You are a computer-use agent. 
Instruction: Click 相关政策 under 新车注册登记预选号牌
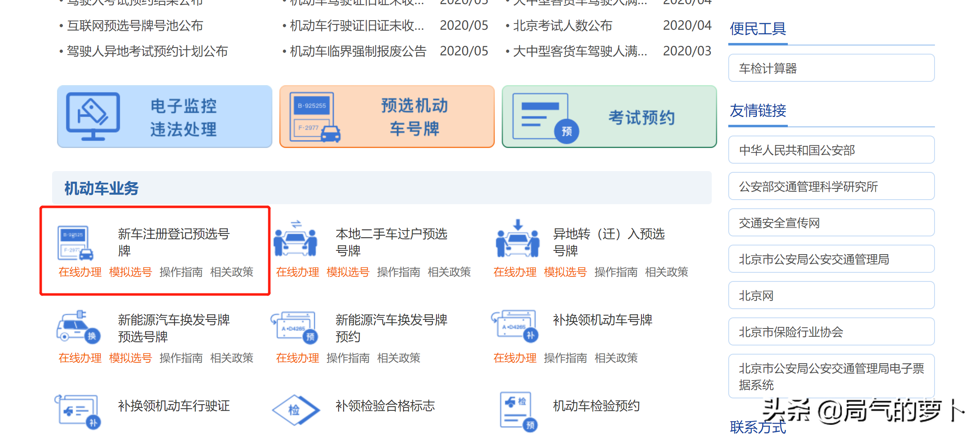pyautogui.click(x=232, y=272)
